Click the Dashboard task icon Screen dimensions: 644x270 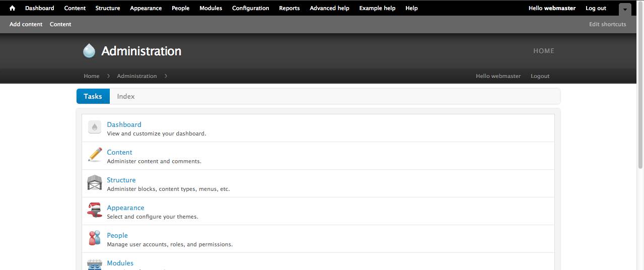coord(95,127)
